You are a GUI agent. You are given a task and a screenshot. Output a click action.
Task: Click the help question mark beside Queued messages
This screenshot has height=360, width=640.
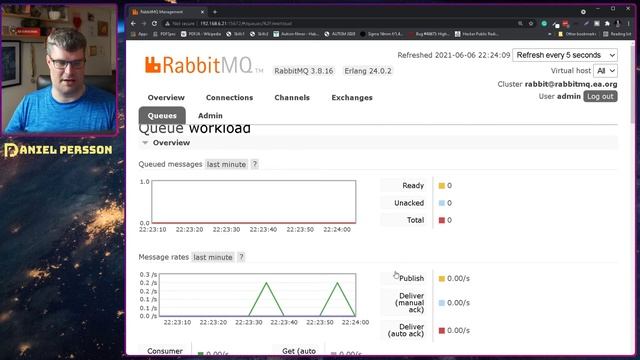coord(255,164)
